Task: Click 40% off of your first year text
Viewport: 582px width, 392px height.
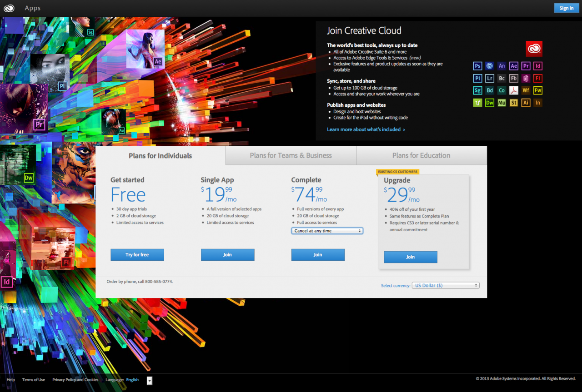Action: click(x=412, y=209)
